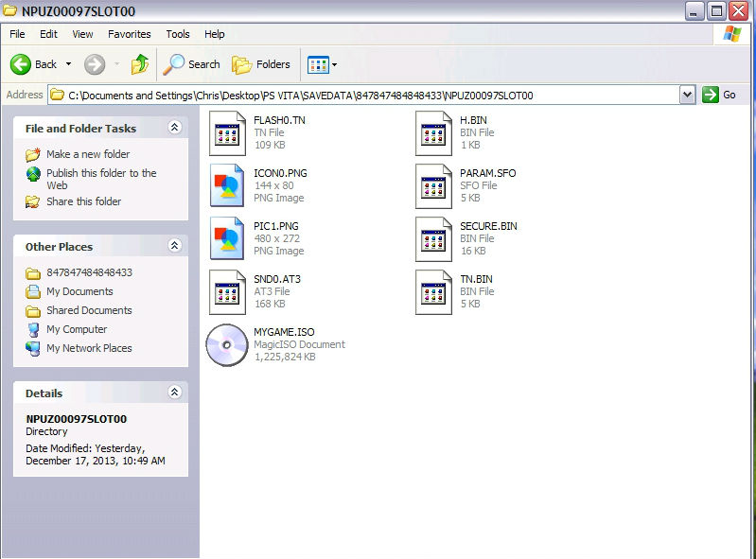Select the FLASH0.TN file icon
Viewport: 756px width, 559px height.
click(x=228, y=132)
